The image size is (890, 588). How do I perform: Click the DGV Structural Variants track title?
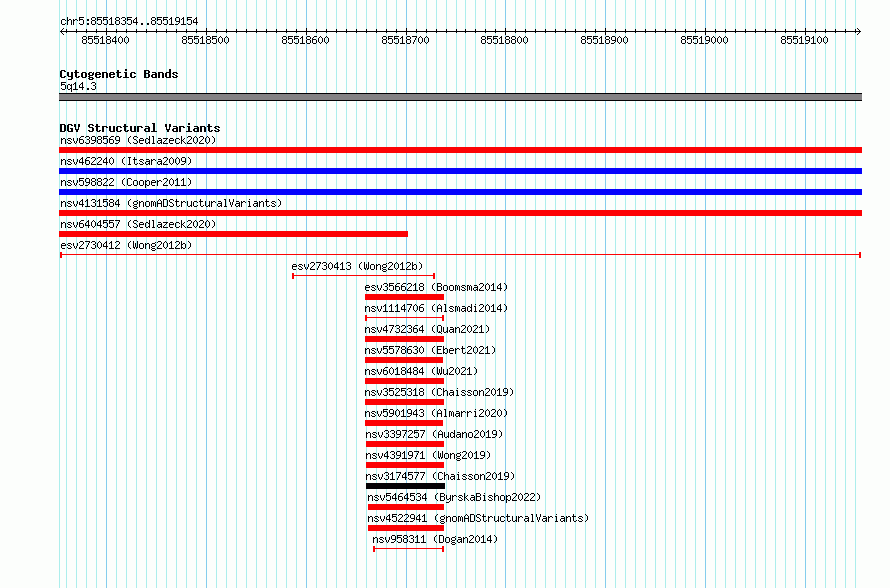(x=140, y=128)
